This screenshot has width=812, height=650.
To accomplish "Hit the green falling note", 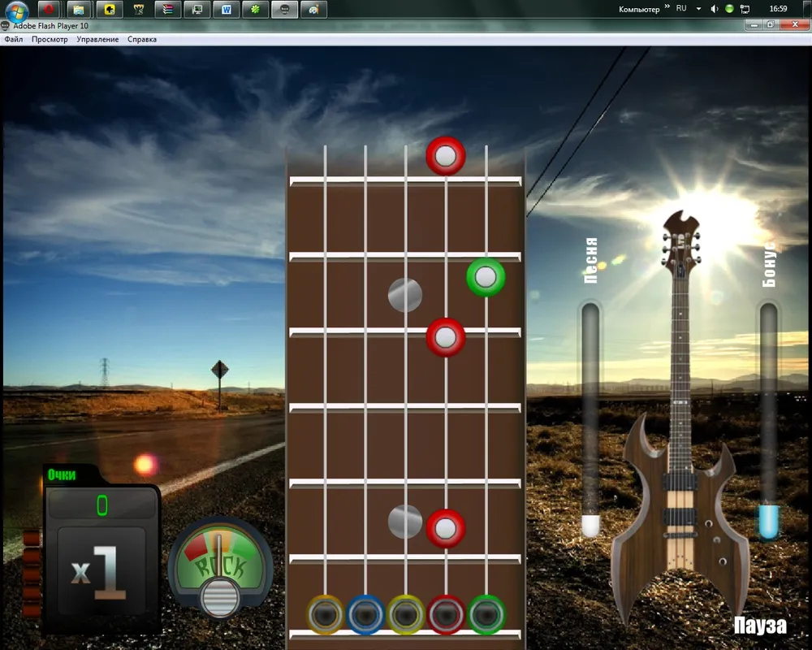I will pos(486,278).
